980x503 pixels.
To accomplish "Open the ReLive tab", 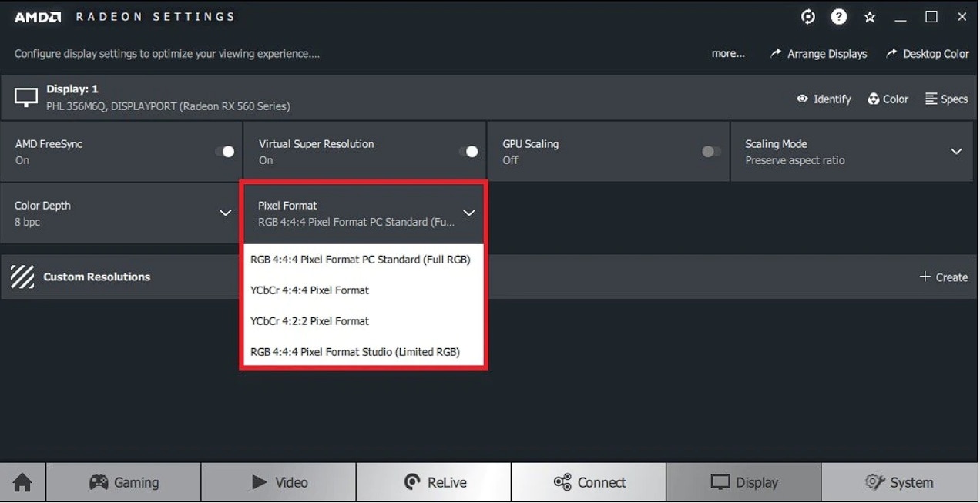I will tap(434, 483).
